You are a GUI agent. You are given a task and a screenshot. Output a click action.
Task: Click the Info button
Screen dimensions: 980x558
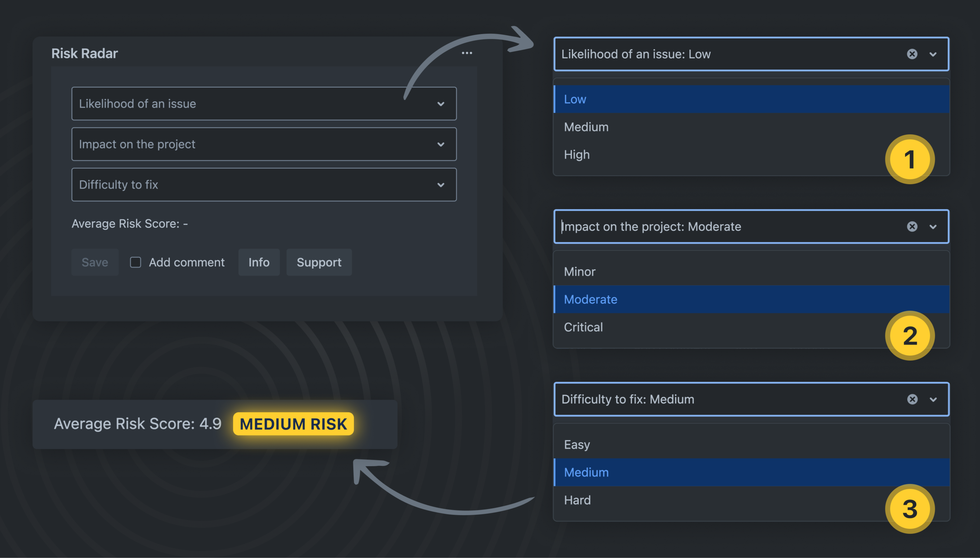coord(259,262)
